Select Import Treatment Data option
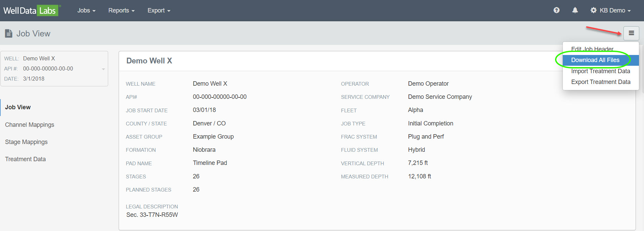 [x=601, y=71]
